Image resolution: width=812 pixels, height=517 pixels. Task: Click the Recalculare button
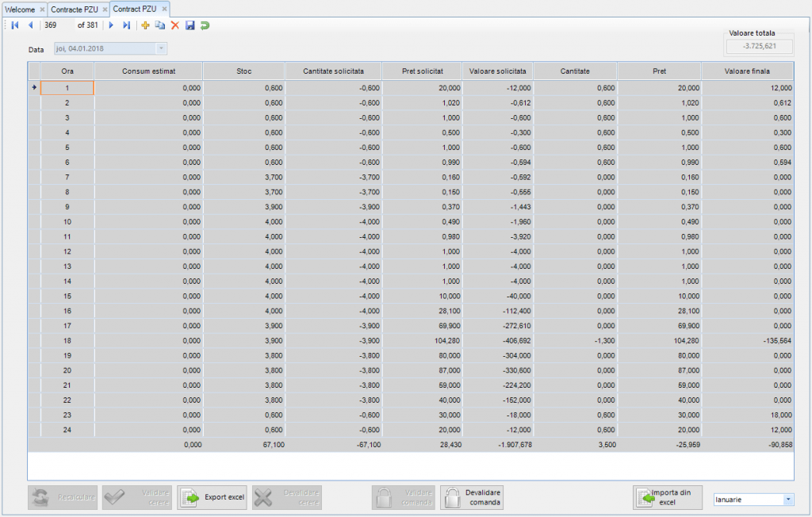click(x=63, y=497)
